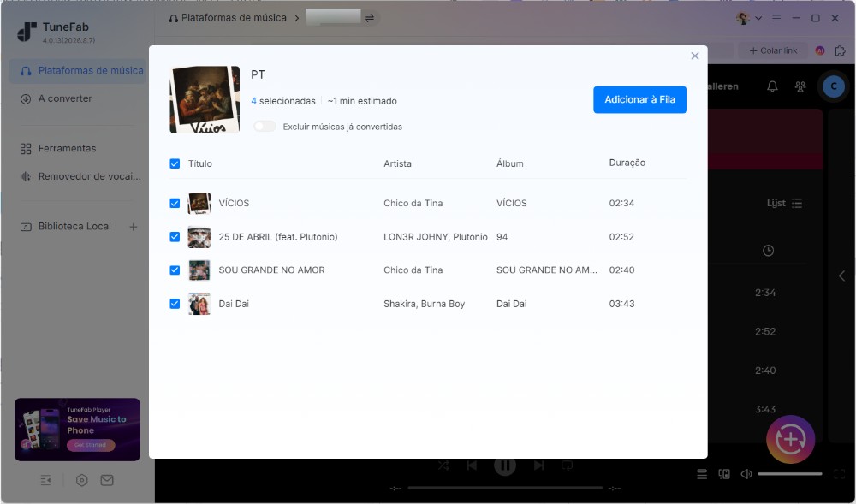Open the AI assistant icon
This screenshot has width=856, height=504.
click(819, 50)
